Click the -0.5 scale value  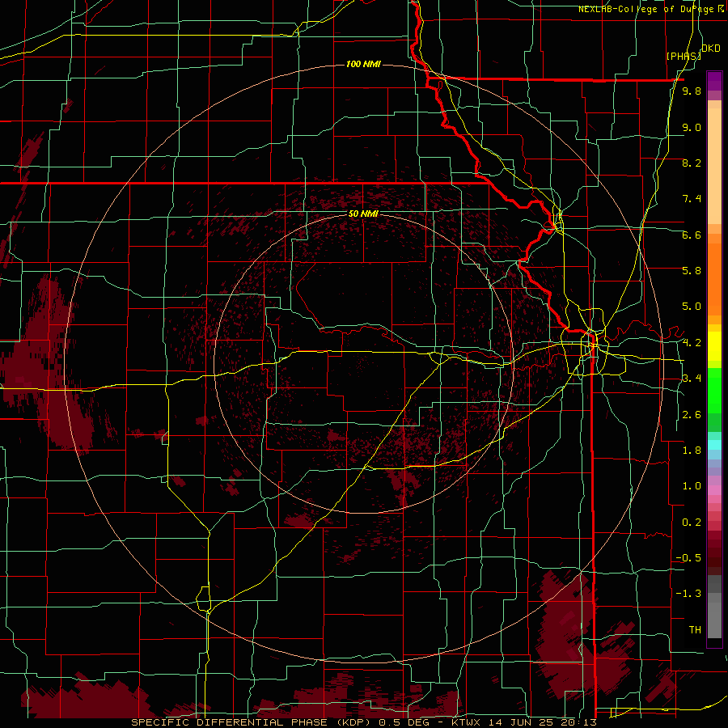pyautogui.click(x=688, y=558)
